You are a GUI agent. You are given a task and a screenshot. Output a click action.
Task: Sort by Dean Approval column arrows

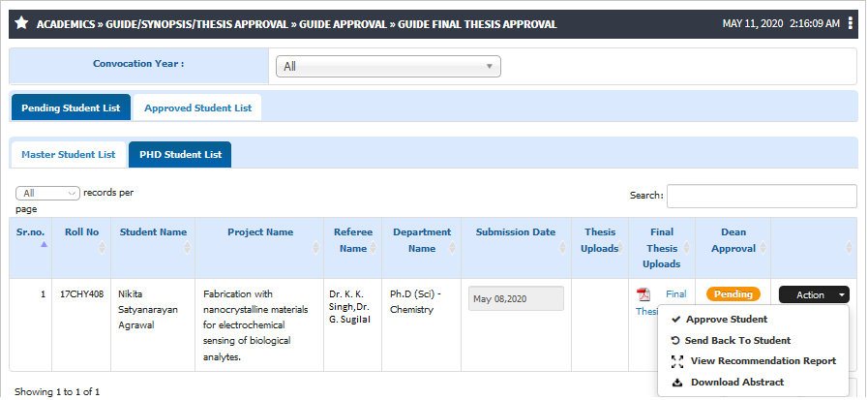(763, 248)
